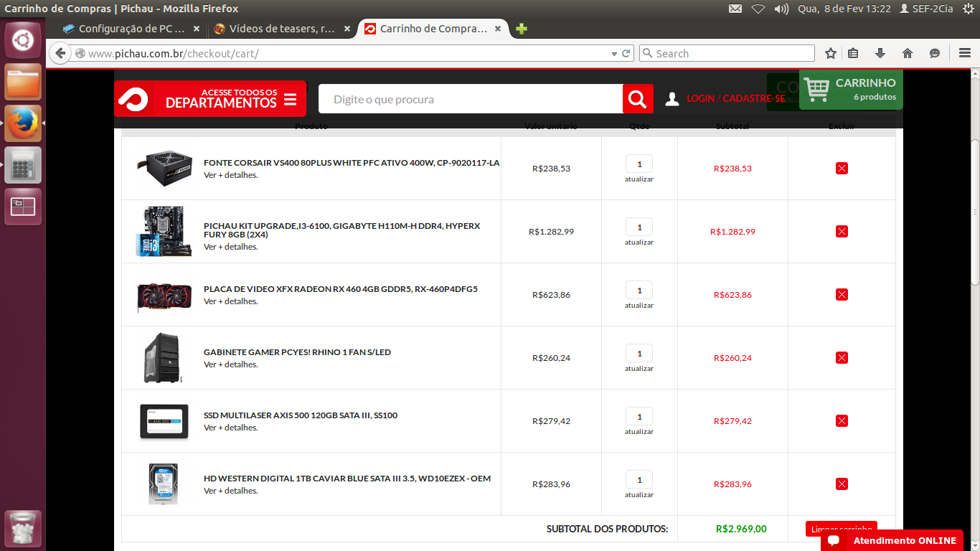The height and width of the screenshot is (551, 980).
Task: Open the SEF-2Cia user menu
Action: 926,9
